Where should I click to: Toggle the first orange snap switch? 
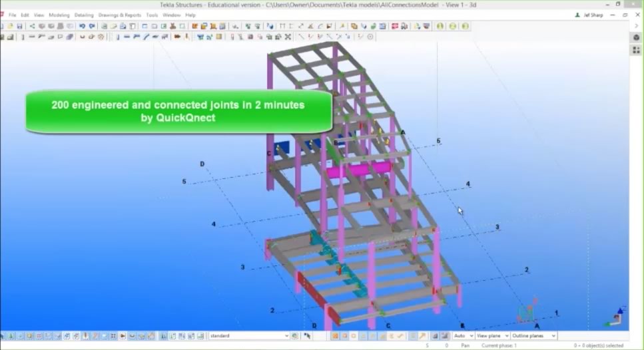[335, 336]
